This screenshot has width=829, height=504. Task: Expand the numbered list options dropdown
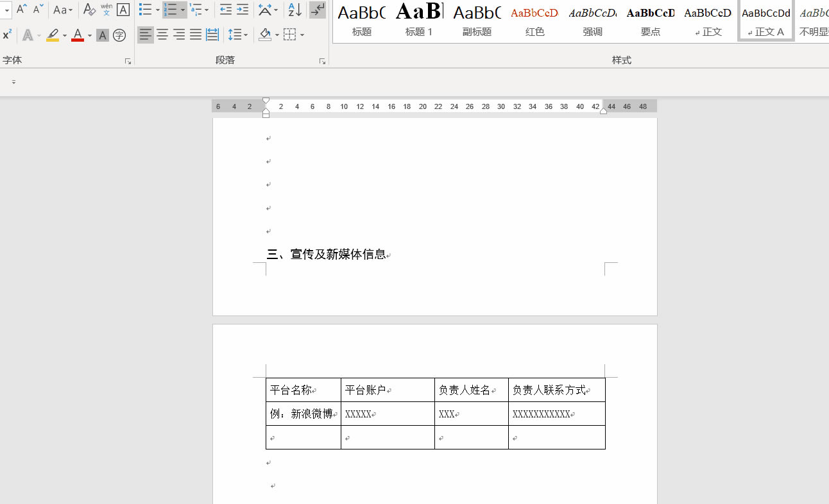(x=183, y=10)
